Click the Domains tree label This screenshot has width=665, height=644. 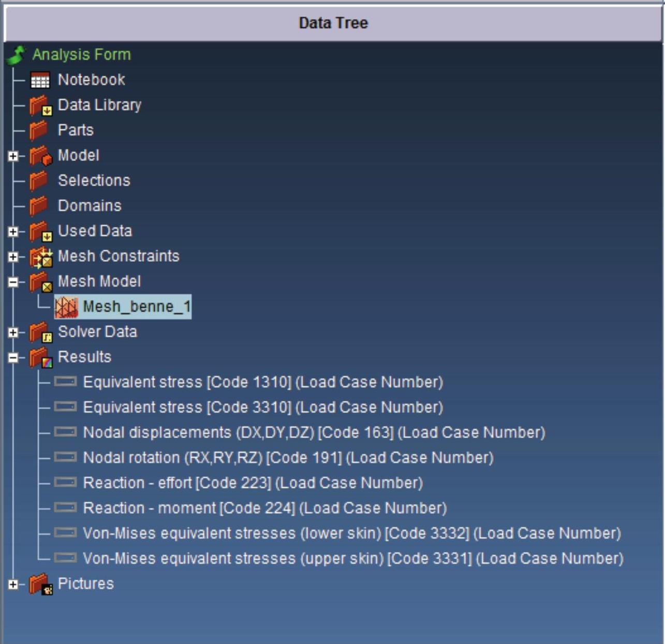click(x=90, y=206)
